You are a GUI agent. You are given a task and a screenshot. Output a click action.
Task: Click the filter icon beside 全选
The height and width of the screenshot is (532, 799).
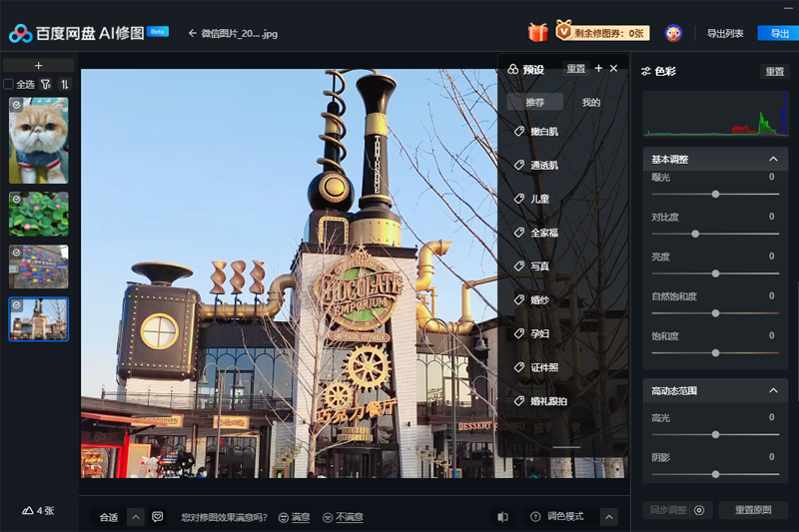tap(46, 85)
